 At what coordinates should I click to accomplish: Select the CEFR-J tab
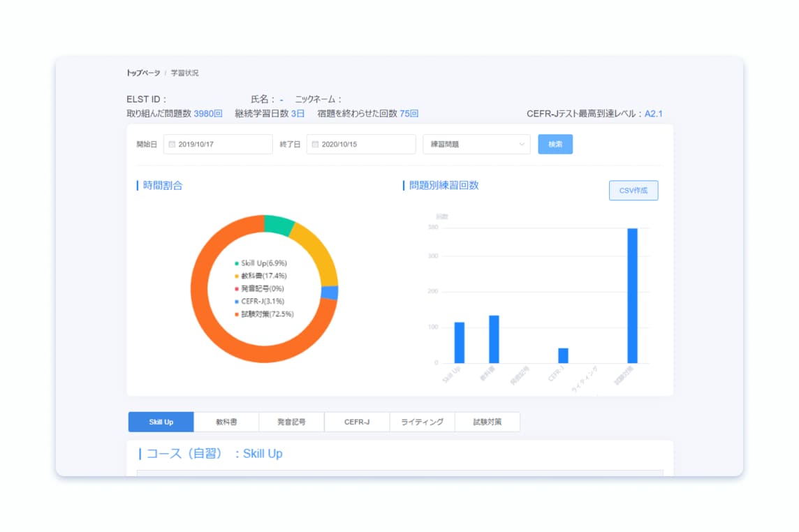[x=357, y=422]
